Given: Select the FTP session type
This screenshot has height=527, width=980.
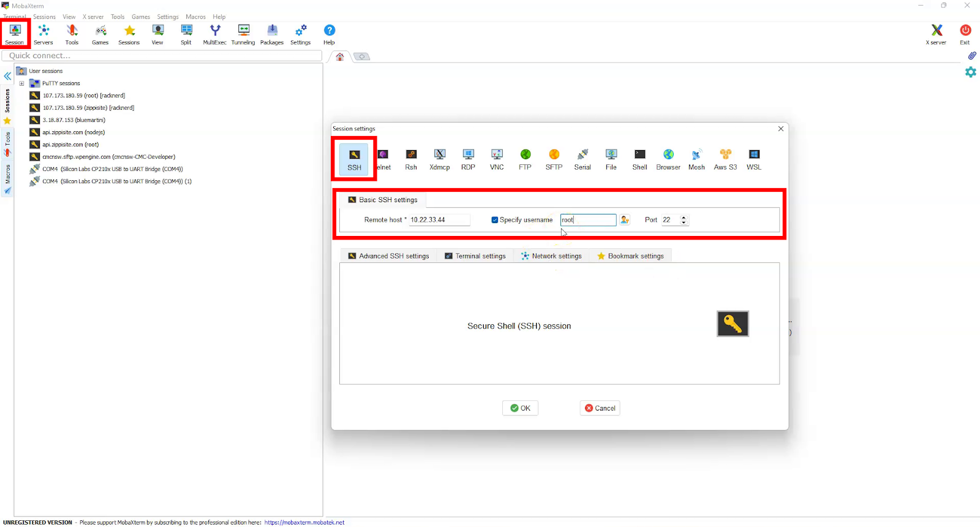Looking at the screenshot, I should coord(526,159).
